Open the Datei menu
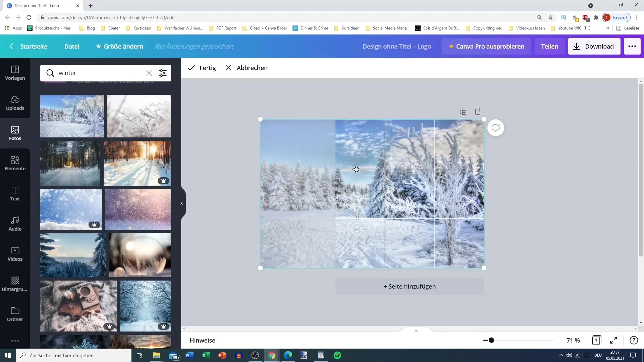Image resolution: width=644 pixels, height=362 pixels. (x=72, y=46)
